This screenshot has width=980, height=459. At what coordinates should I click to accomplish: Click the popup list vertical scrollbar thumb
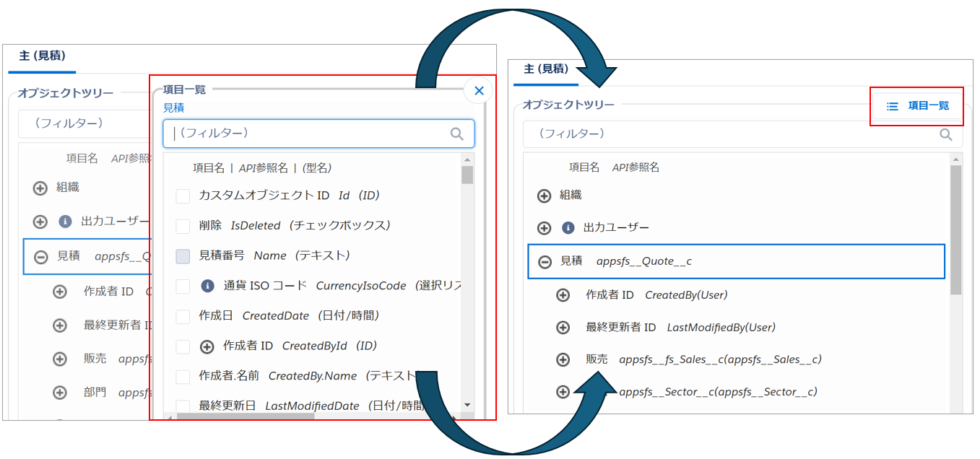click(x=467, y=175)
